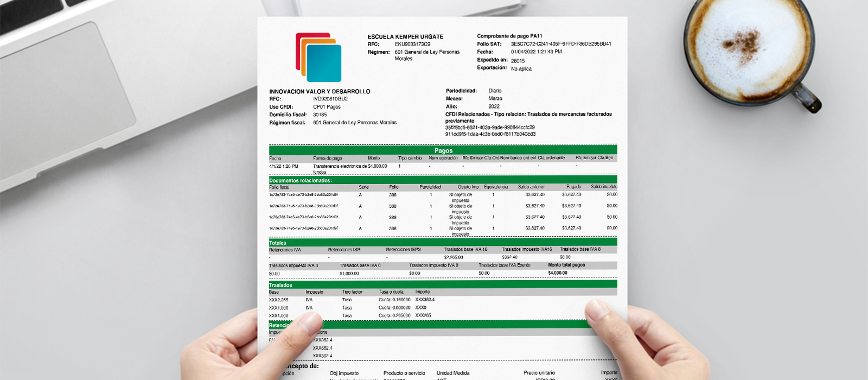Click the Documentos relacionados section header
The image size is (868, 380).
pos(301,180)
